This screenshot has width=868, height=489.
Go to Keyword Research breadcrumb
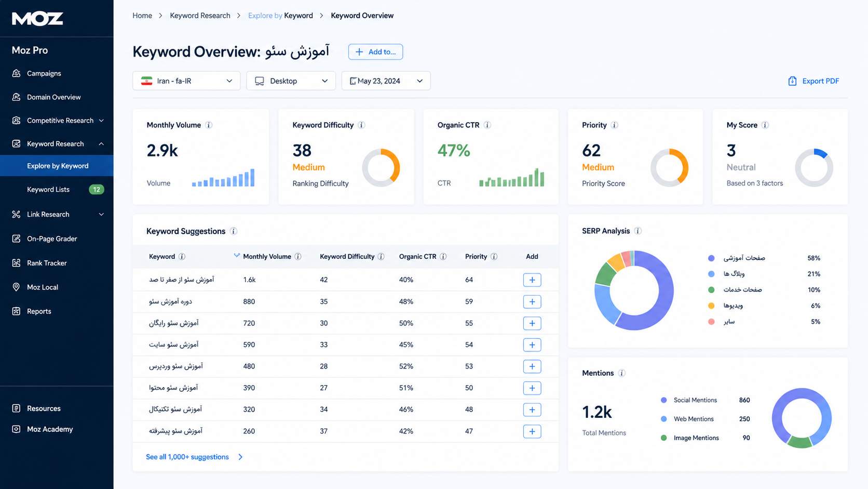click(200, 16)
